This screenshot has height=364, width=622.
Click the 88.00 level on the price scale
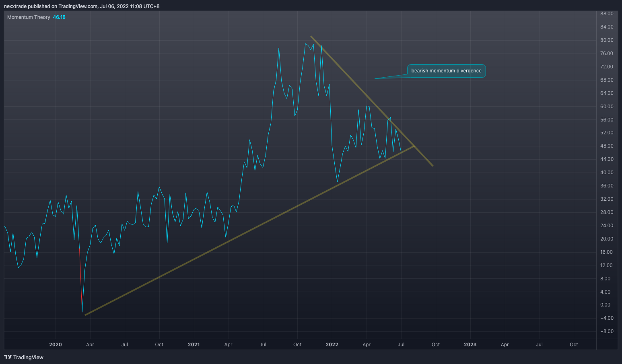tap(607, 14)
